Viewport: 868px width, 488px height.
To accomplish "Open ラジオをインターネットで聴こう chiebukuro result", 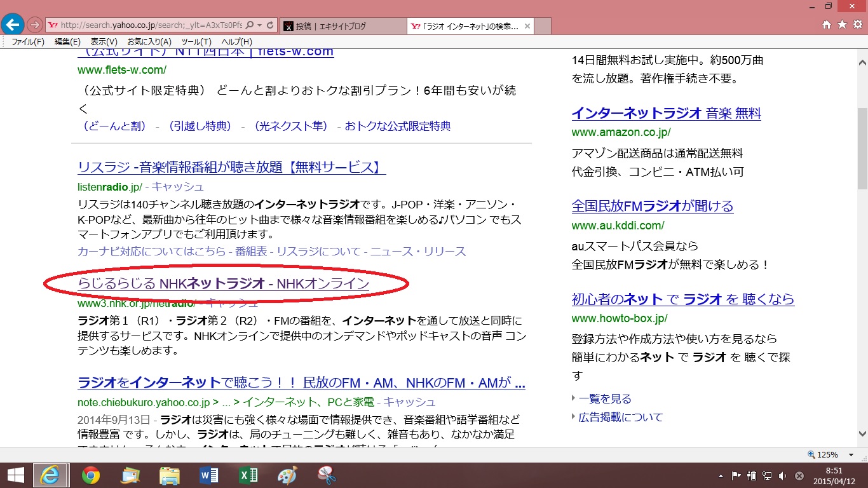I will [301, 383].
